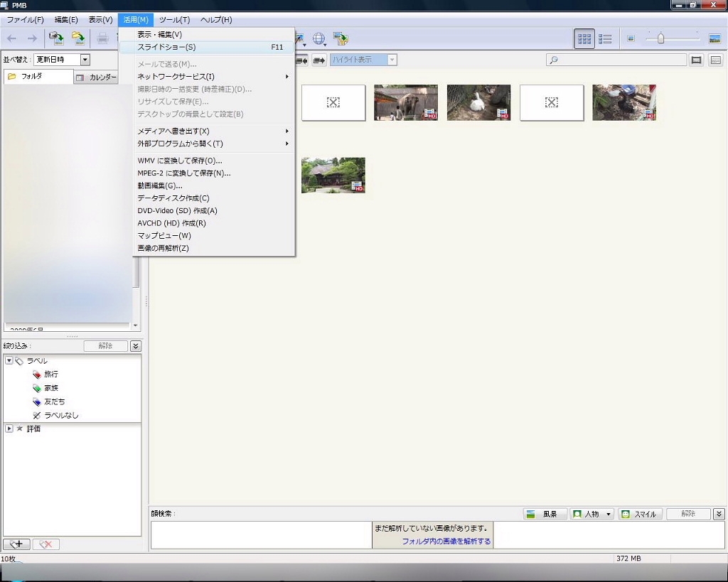The height and width of the screenshot is (582, 728).
Task: Open the globe network service icon
Action: [x=318, y=38]
